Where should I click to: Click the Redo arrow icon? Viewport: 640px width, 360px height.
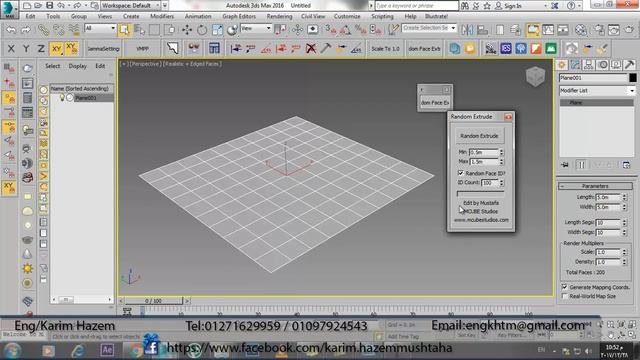26,29
